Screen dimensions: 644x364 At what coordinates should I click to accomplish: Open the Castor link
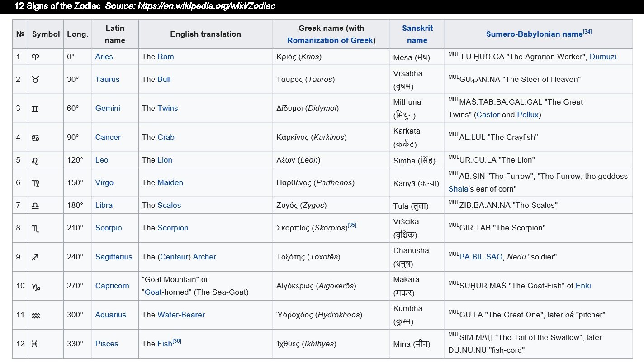point(488,115)
